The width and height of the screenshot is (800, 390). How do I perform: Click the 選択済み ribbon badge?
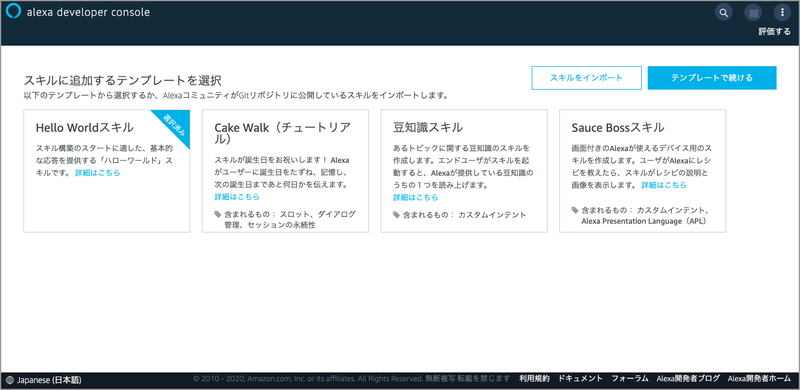(174, 125)
